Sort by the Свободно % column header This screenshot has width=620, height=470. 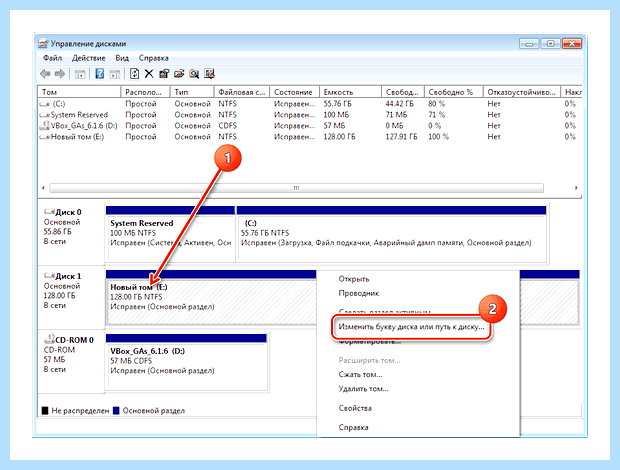[454, 92]
